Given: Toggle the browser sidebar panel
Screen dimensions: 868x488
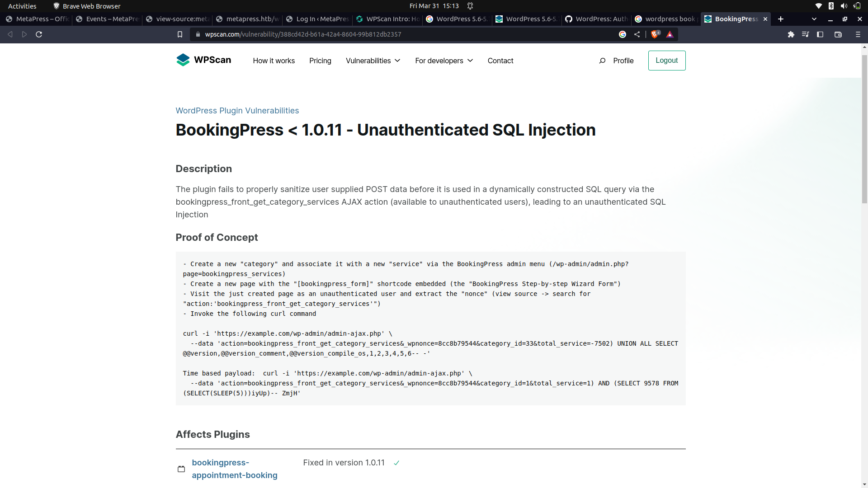Looking at the screenshot, I should pos(820,34).
